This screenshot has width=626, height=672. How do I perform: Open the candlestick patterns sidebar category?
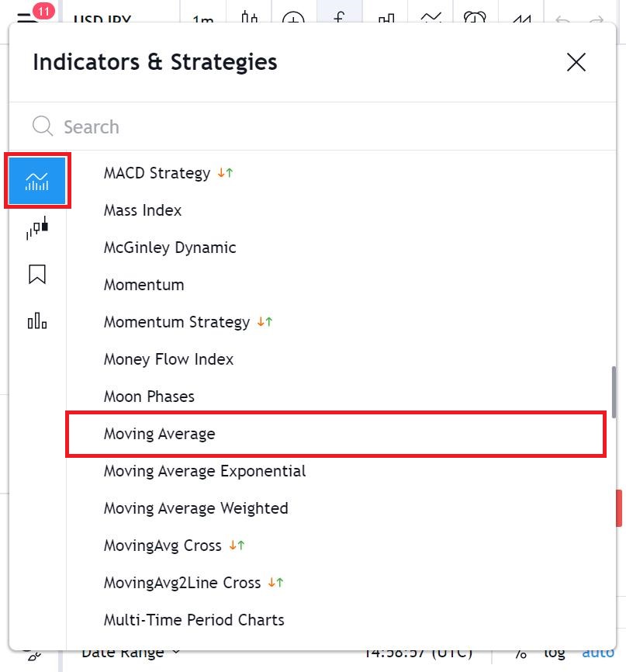point(37,228)
